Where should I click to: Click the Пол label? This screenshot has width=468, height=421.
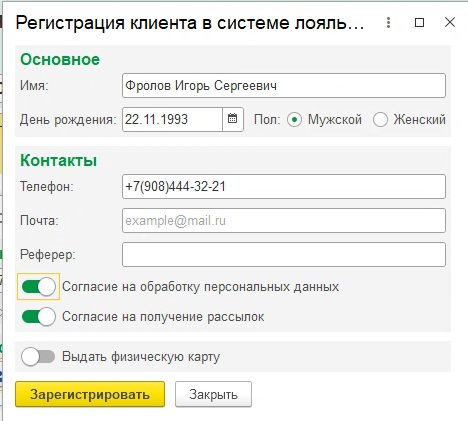pyautogui.click(x=267, y=119)
